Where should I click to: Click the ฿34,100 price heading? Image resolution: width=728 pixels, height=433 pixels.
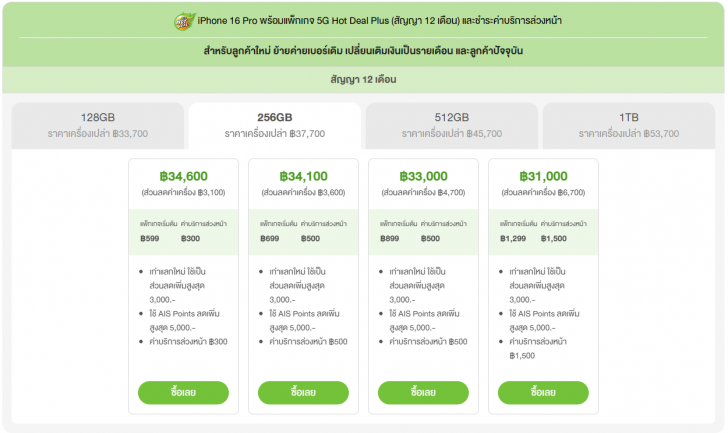coord(303,176)
